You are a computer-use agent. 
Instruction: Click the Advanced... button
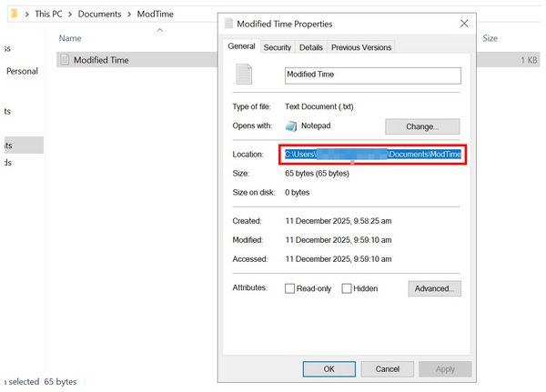pos(435,288)
